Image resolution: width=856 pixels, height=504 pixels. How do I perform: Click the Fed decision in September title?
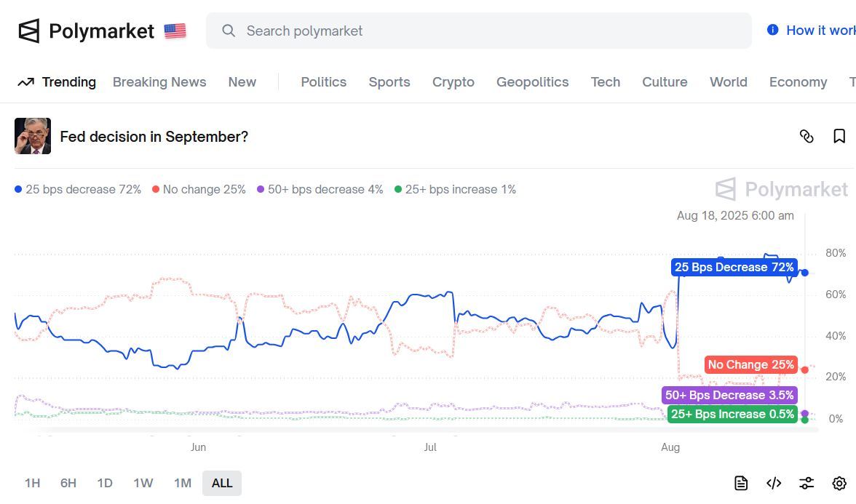[154, 137]
